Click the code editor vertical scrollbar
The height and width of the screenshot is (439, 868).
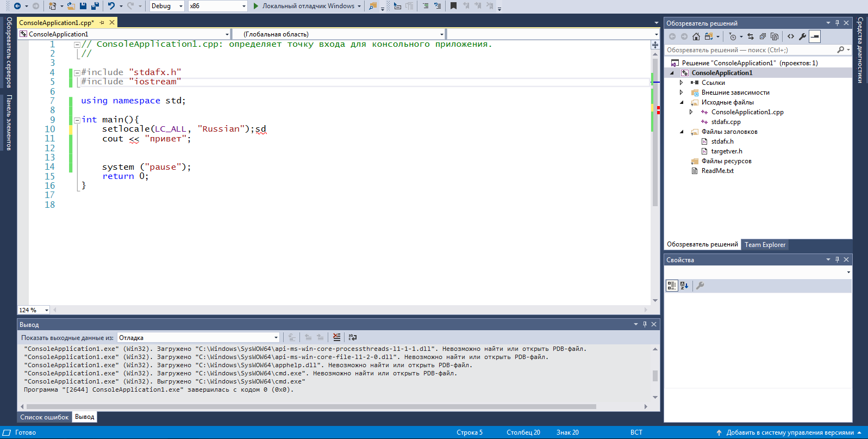pos(655,133)
